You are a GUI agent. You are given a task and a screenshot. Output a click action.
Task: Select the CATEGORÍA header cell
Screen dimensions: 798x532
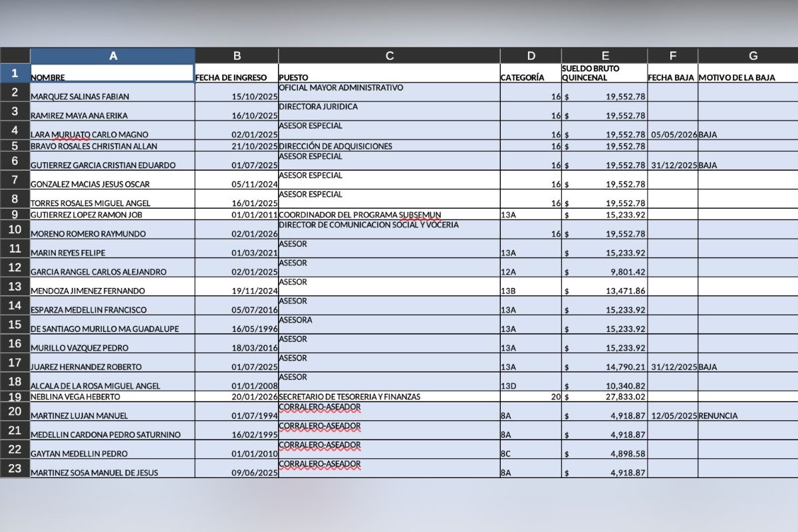coord(531,73)
